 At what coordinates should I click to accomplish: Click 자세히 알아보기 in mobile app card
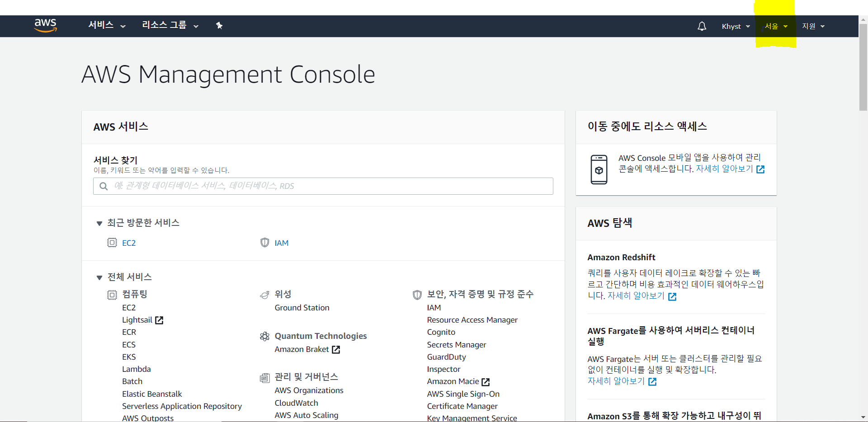(724, 169)
